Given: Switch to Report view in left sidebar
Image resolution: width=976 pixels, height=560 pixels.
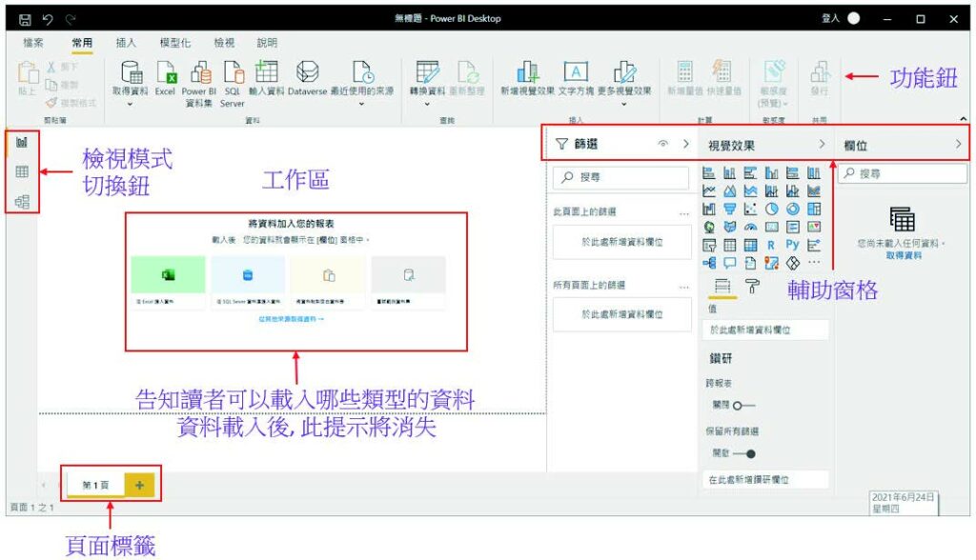Looking at the screenshot, I should click(x=22, y=143).
